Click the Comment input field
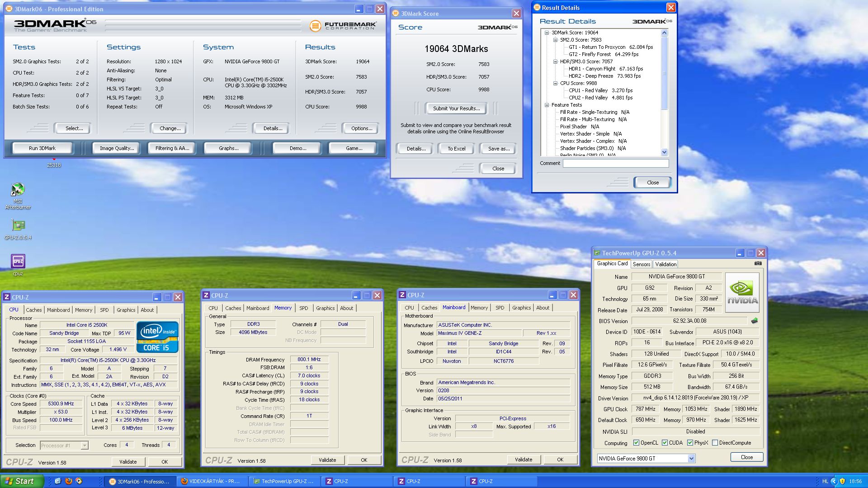This screenshot has height=488, width=868. click(x=615, y=164)
